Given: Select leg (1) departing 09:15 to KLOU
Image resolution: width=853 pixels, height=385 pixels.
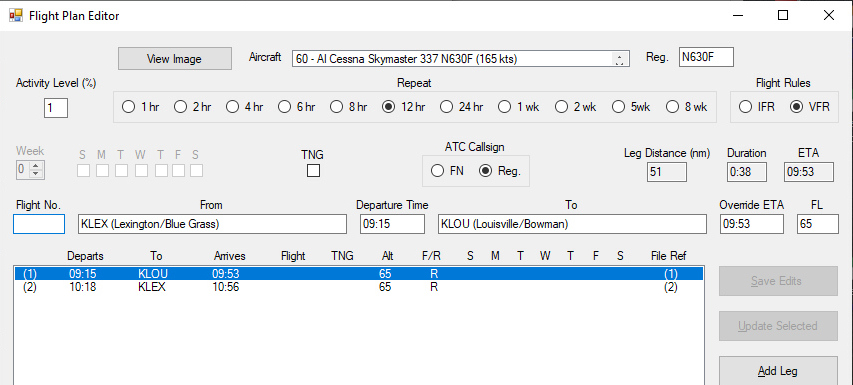Looking at the screenshot, I should (358, 274).
